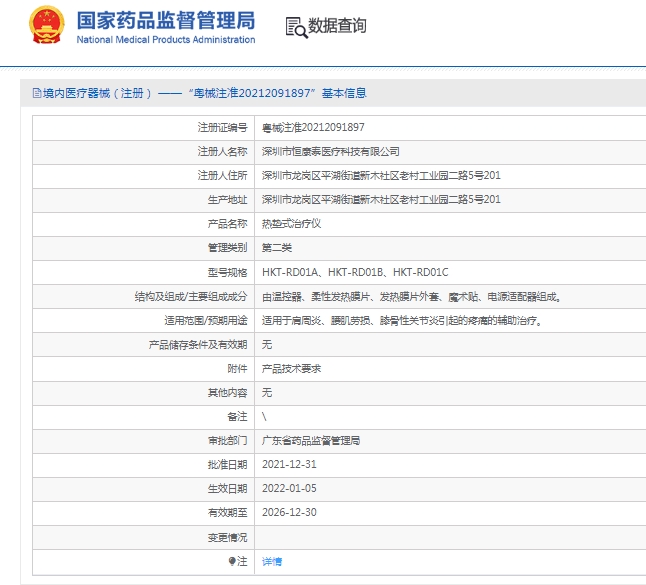Image resolution: width=646 pixels, height=585 pixels.
Task: Click the 适用范围 intended use description
Action: click(402, 321)
